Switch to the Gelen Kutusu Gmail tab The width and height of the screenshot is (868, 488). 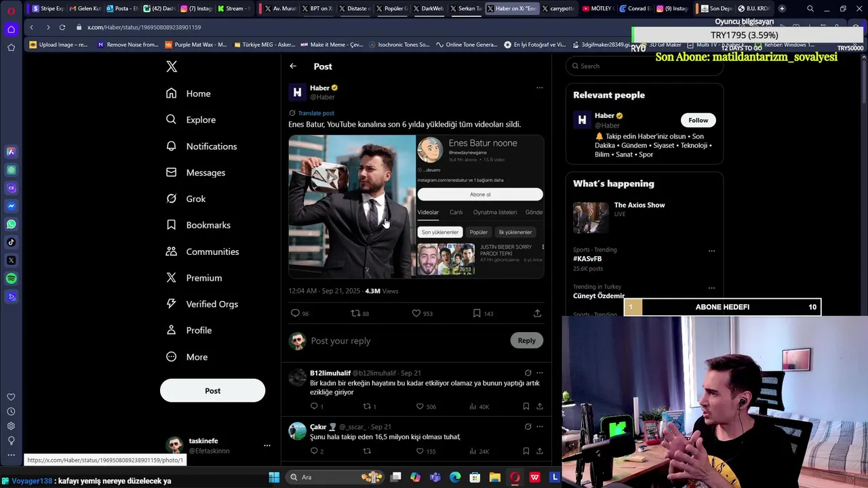click(85, 9)
